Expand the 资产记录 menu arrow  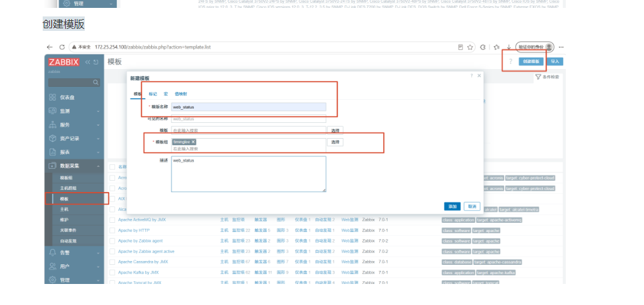[98, 139]
